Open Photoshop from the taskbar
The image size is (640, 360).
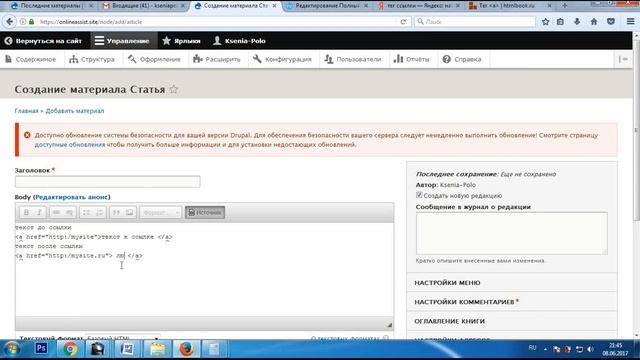pyautogui.click(x=41, y=349)
